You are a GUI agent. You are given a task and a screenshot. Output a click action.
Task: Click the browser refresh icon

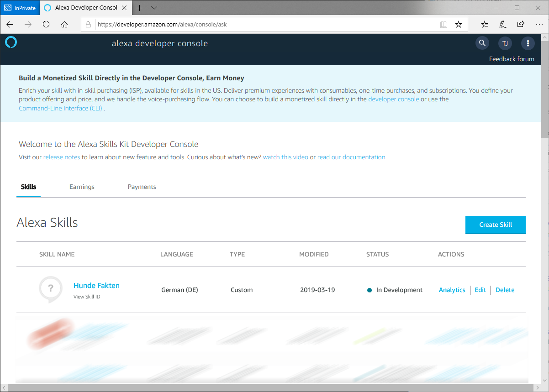click(46, 25)
